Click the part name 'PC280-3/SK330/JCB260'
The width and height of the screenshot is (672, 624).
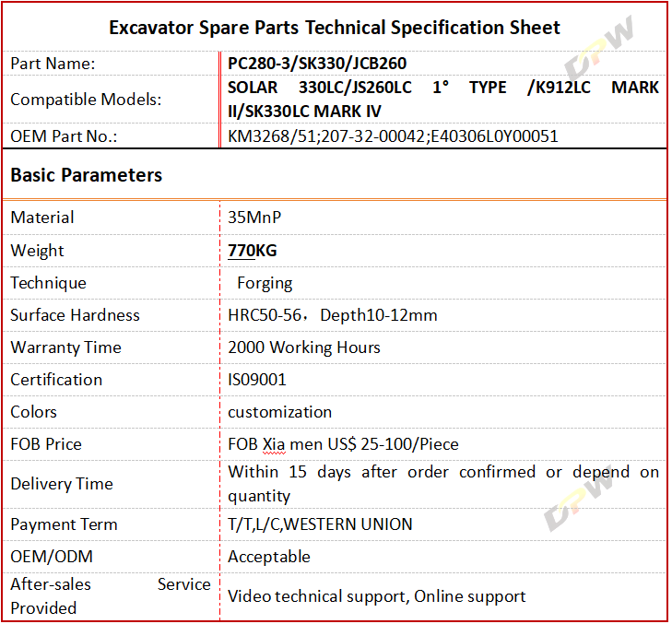[317, 64]
